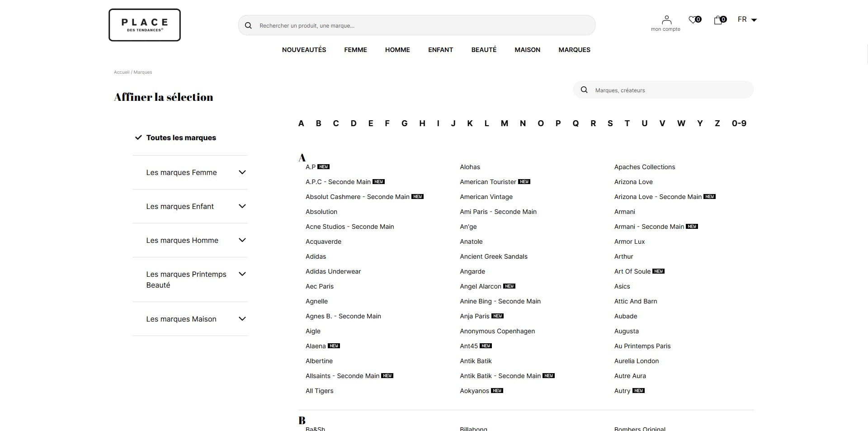
Task: Open the Ancient Greek Sandals brand
Action: 494,256
